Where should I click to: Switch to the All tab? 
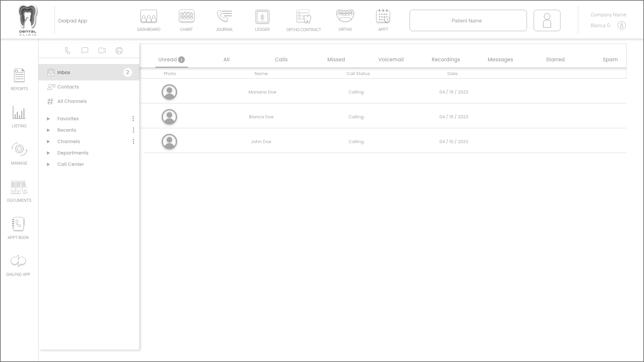coord(226,60)
